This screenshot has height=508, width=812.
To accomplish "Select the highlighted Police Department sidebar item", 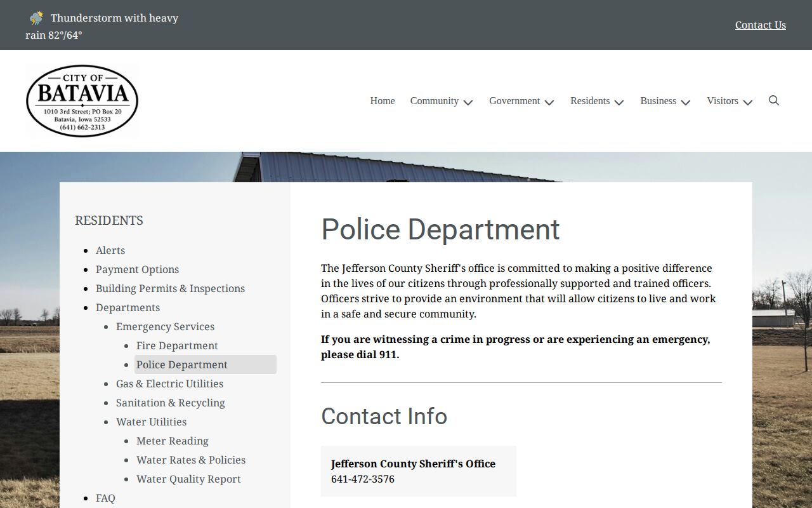I will click(x=206, y=364).
